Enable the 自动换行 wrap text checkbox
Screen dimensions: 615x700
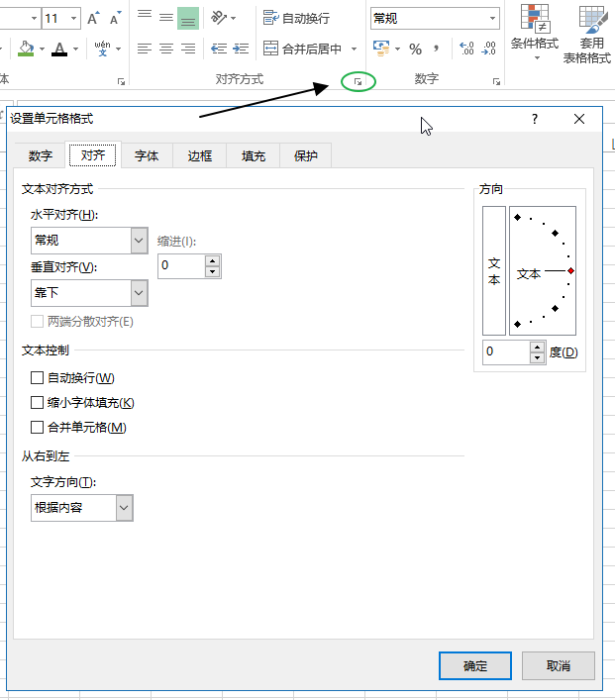pos(38,378)
